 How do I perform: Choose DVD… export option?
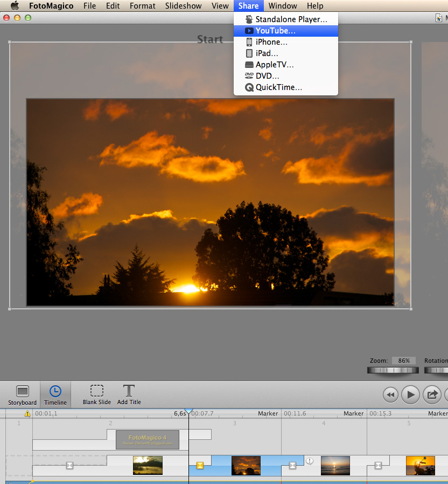pos(286,76)
